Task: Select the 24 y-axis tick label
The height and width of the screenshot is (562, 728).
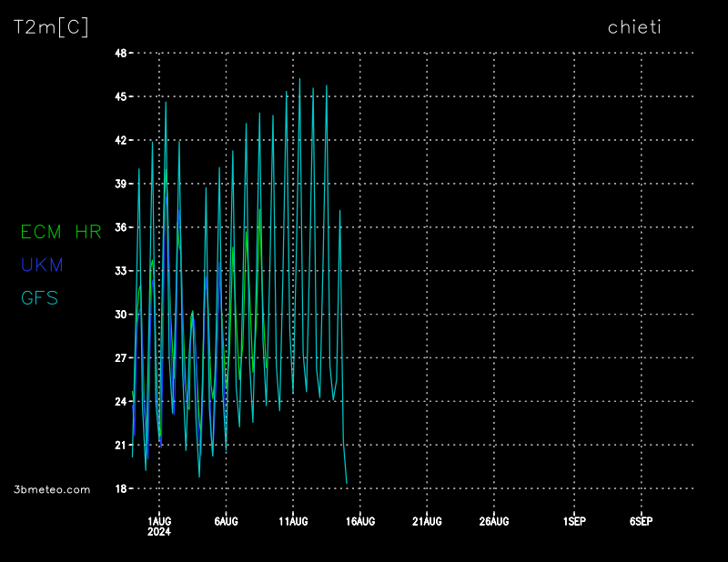Action: tap(120, 402)
